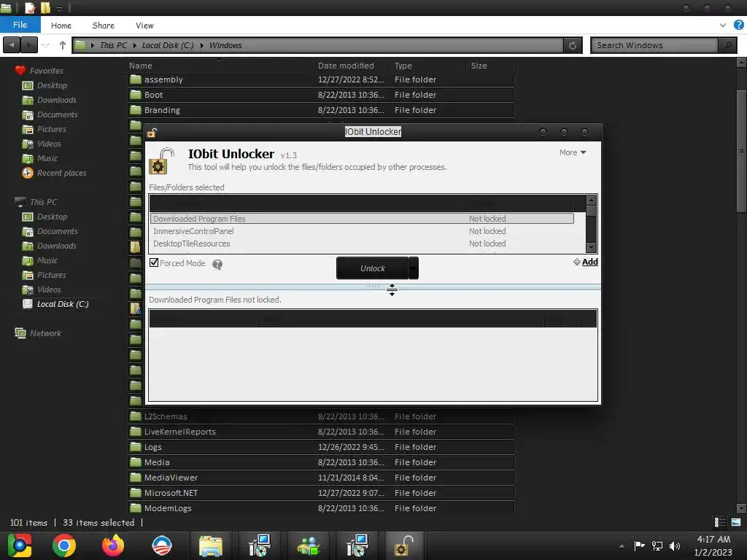747x560 pixels.
Task: Click the small lock icon in IObit title bar
Action: (x=152, y=133)
